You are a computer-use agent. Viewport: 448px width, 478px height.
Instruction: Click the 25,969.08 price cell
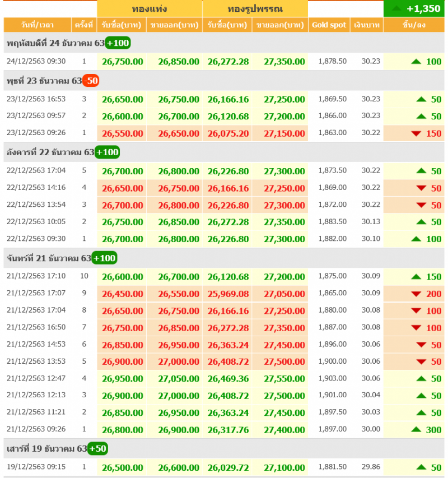pos(228,294)
